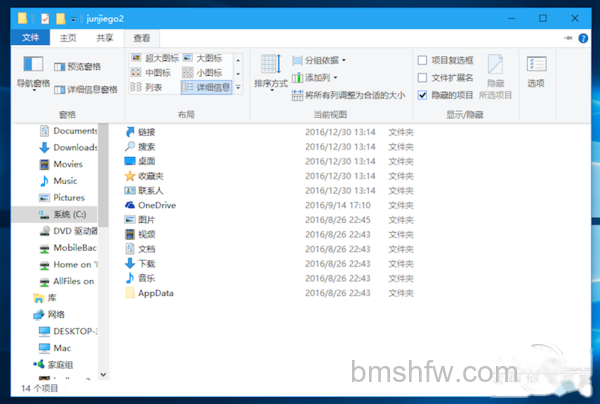Select the 图片 folder icon

130,220
